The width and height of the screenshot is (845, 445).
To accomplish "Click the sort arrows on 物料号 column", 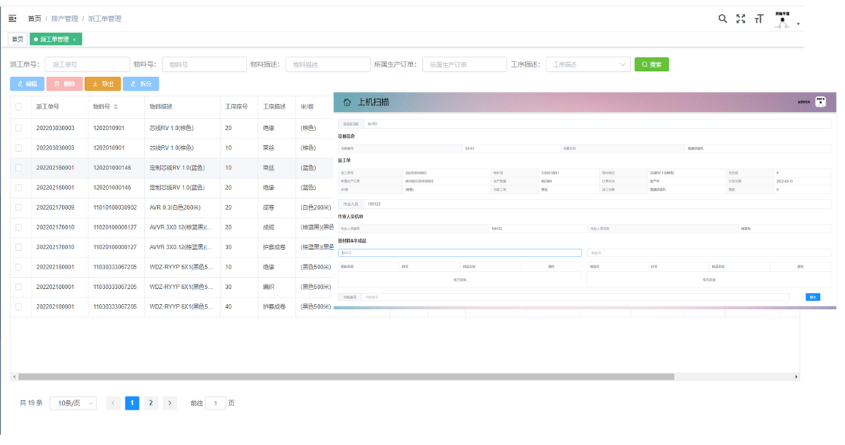I will 115,107.
